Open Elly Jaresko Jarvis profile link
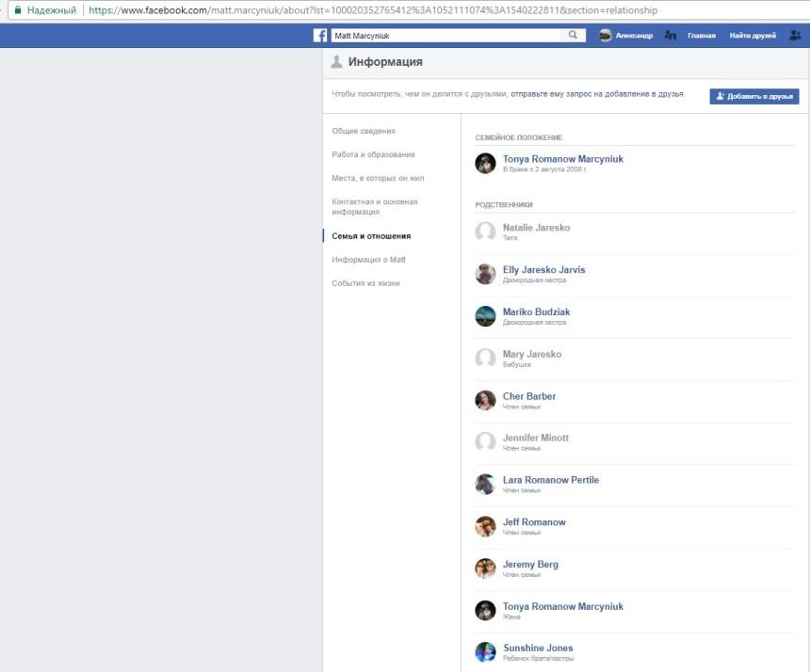810x672 pixels. [x=544, y=270]
